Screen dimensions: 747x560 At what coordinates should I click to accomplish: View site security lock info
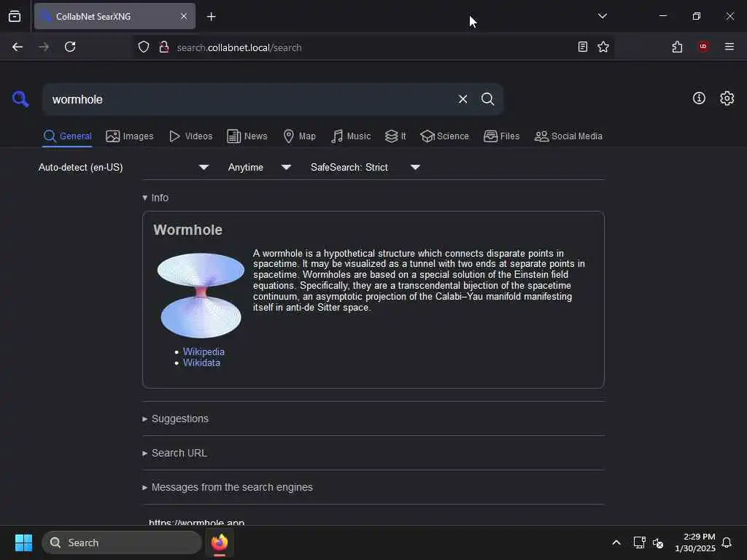(x=164, y=47)
